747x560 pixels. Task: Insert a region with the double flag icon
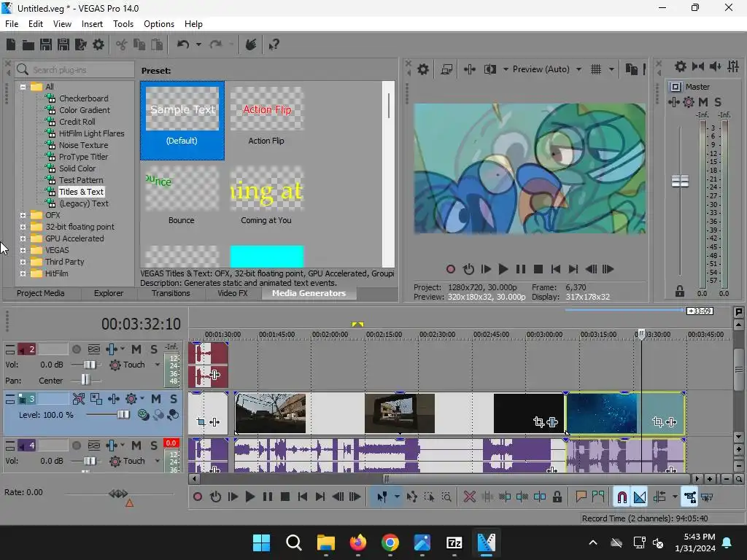(x=598, y=497)
